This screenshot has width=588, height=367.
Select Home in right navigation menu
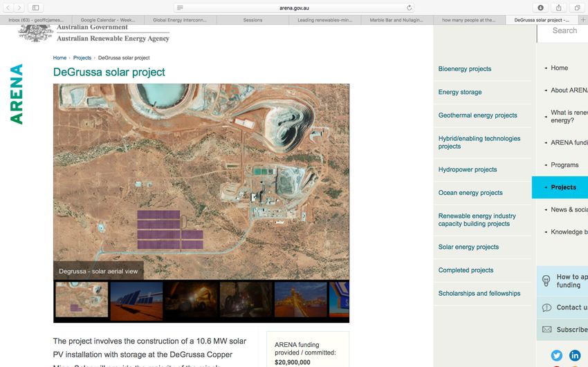(x=559, y=68)
